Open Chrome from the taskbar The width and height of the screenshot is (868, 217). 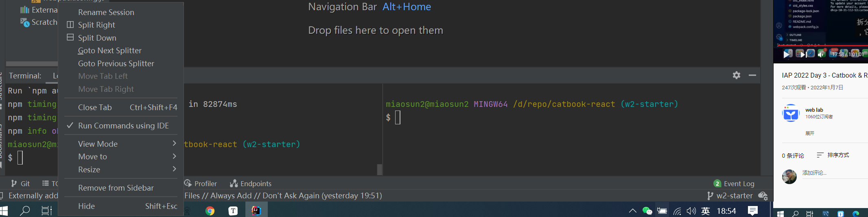[x=210, y=210]
